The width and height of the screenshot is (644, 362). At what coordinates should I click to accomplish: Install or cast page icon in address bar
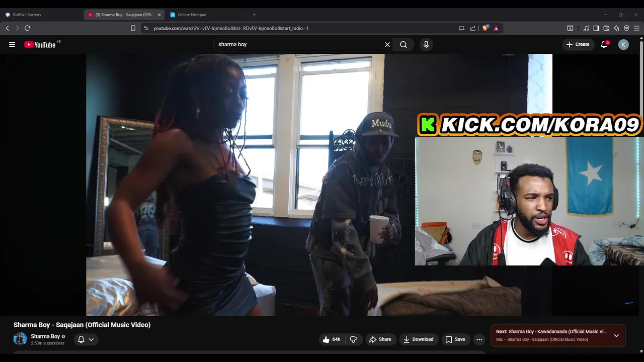pyautogui.click(x=461, y=28)
